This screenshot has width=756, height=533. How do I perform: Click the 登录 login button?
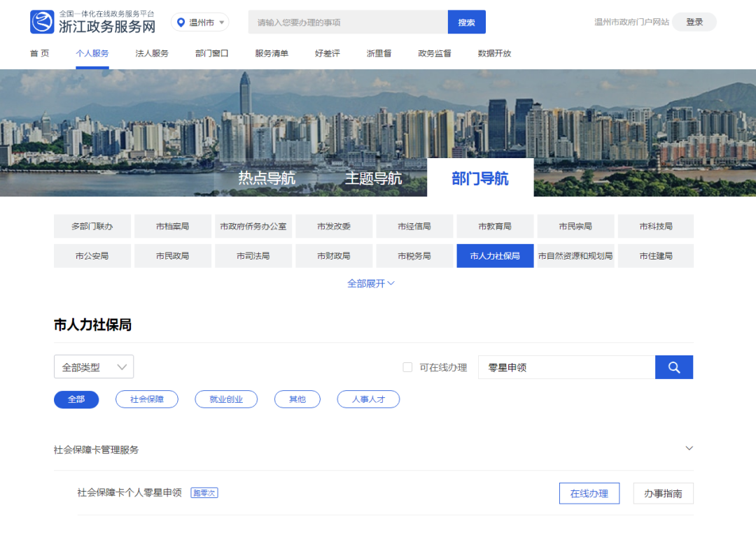coord(694,22)
